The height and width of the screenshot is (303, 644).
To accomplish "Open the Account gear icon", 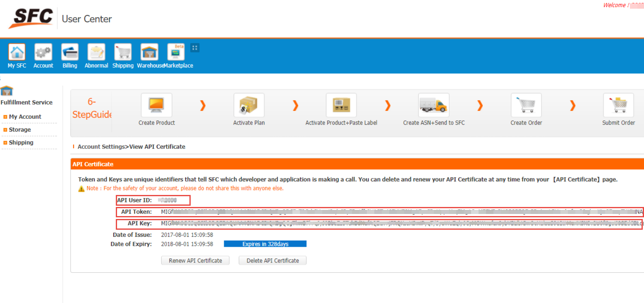I will point(43,52).
